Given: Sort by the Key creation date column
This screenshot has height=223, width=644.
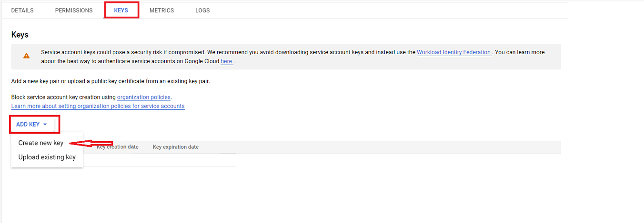Looking at the screenshot, I should [x=118, y=147].
